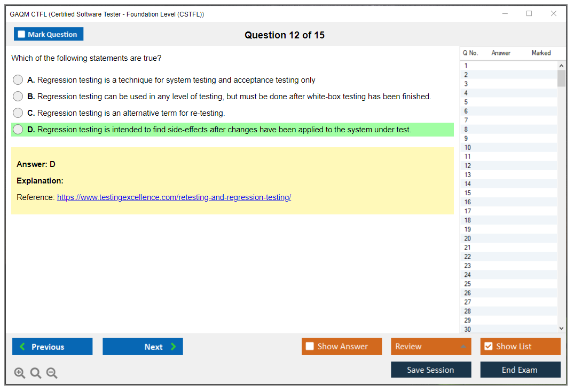Go to Previous question

(52, 347)
